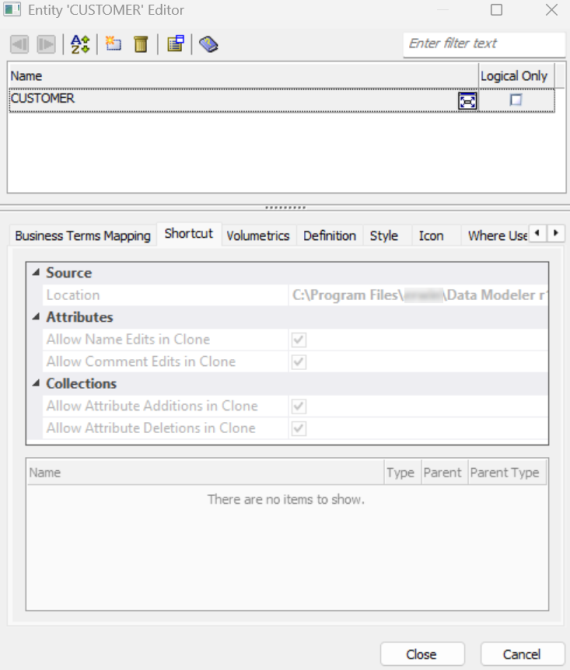Screen dimensions: 570x670
Task: Collapse the Attributes section
Action: click(36, 317)
